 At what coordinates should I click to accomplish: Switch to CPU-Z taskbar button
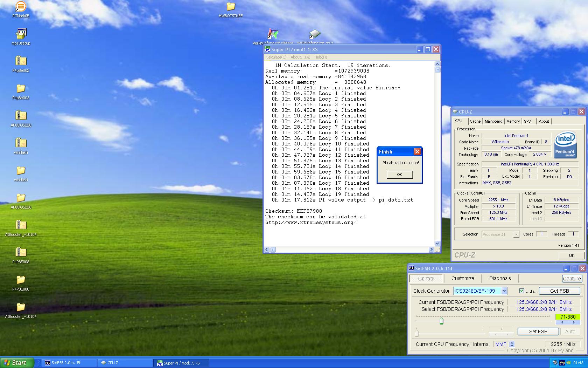click(x=125, y=363)
